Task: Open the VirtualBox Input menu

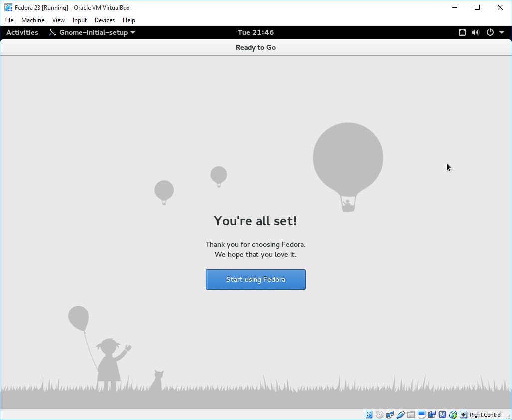Action: [x=80, y=20]
